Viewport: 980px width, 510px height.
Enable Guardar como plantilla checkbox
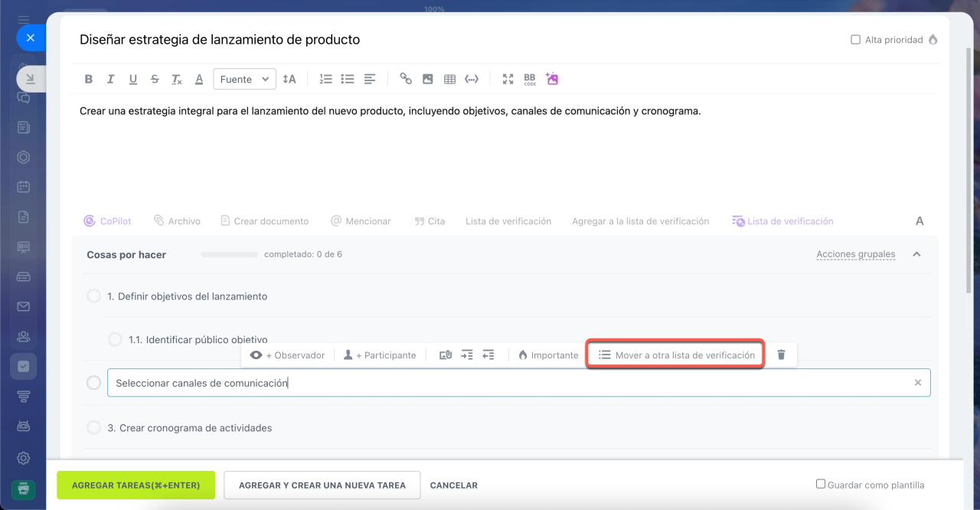coord(821,484)
